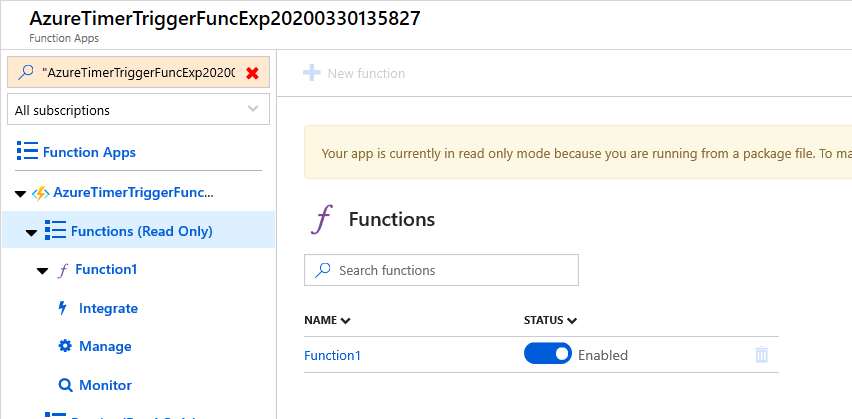Select AzureTimerTriggerFunc... app in the tree
Screen dimensions: 852x419
[x=133, y=193]
